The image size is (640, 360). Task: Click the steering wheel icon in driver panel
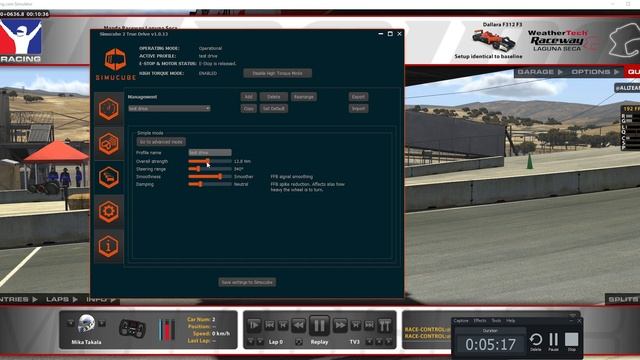[x=132, y=329]
